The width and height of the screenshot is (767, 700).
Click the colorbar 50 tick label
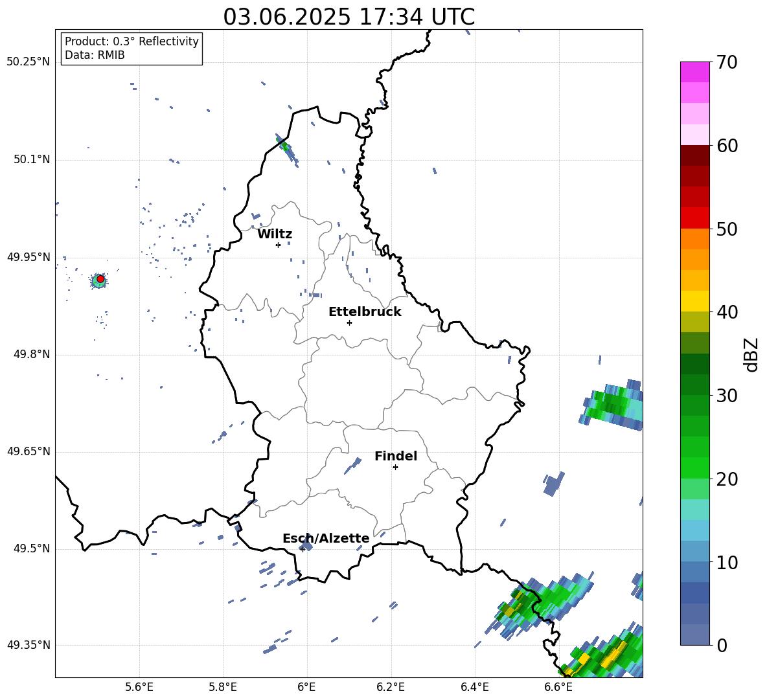pyautogui.click(x=727, y=229)
